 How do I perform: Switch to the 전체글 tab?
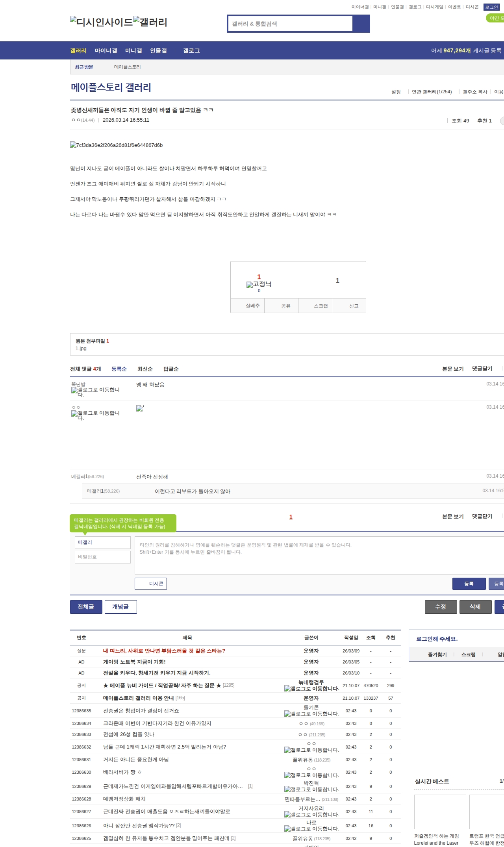coord(86,607)
